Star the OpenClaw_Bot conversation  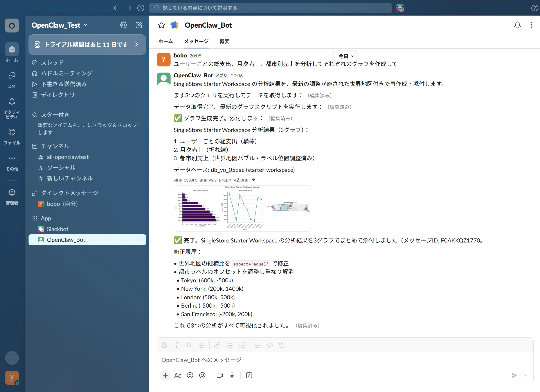(161, 25)
